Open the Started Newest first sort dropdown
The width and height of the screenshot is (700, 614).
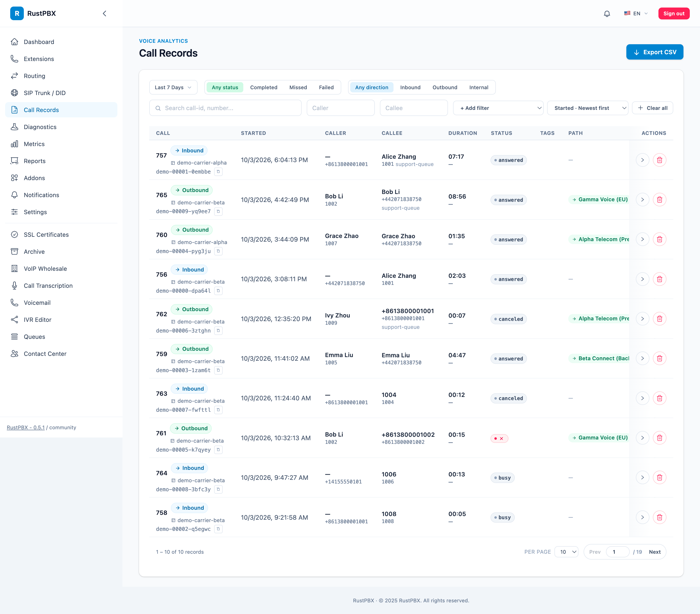coord(587,108)
